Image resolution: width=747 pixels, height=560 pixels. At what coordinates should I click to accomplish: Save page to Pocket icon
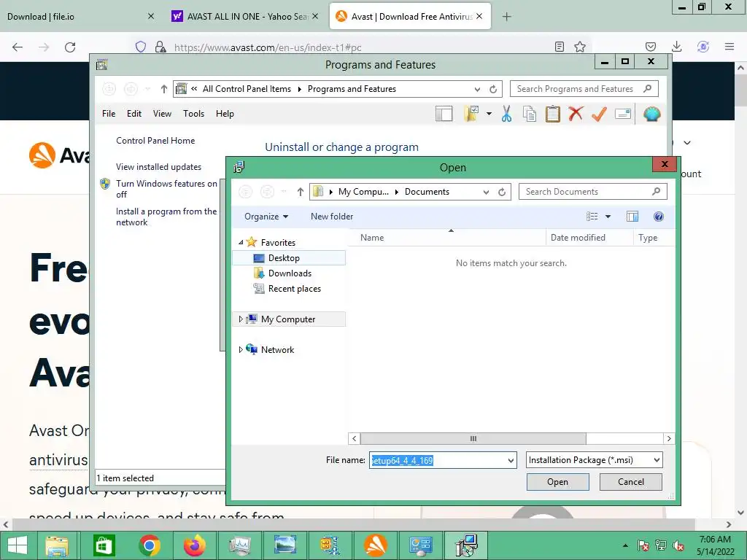(650, 47)
